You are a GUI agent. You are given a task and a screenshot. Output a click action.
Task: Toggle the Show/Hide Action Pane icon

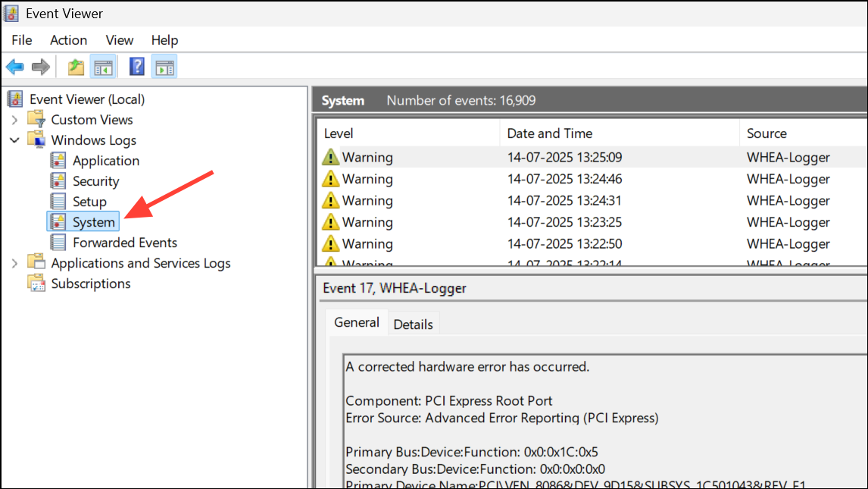click(x=164, y=67)
